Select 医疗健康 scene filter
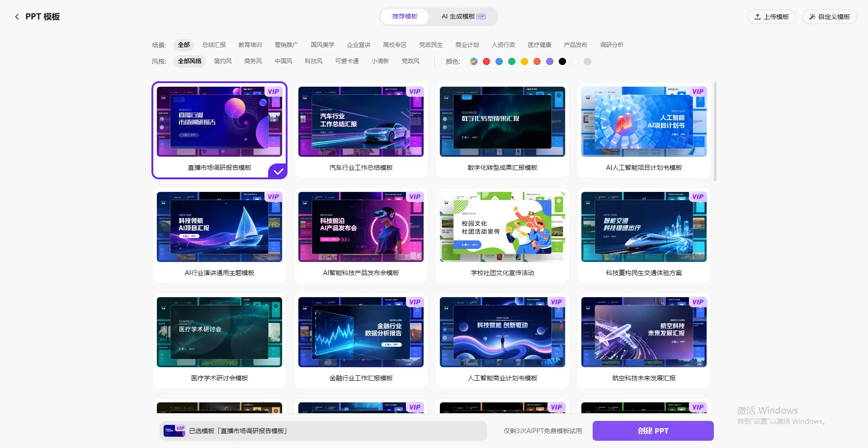The width and height of the screenshot is (868, 448). pos(539,45)
